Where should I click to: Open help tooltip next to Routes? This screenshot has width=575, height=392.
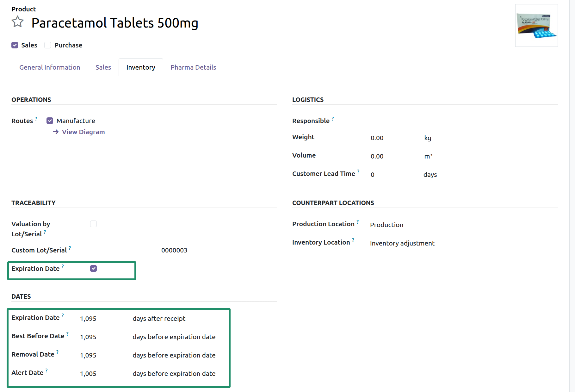click(36, 119)
